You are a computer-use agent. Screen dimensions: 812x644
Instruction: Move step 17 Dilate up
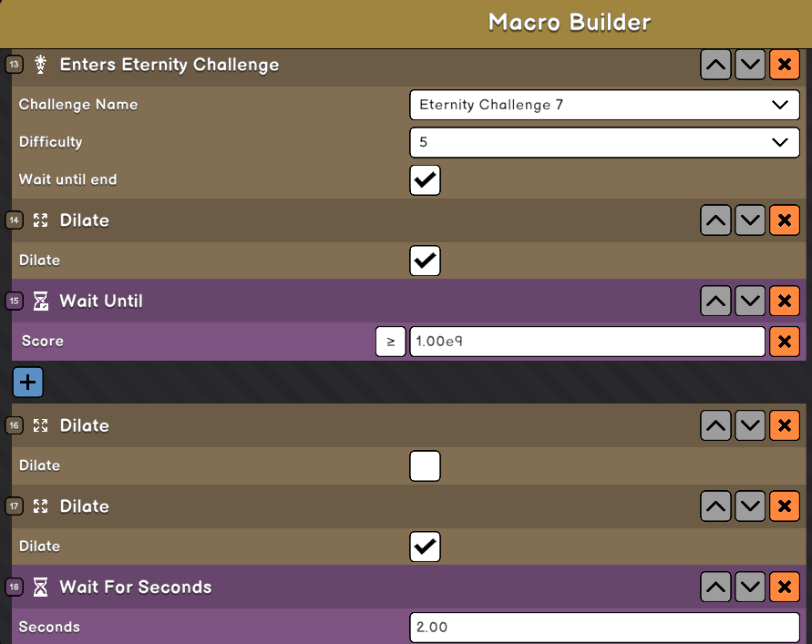click(x=715, y=506)
